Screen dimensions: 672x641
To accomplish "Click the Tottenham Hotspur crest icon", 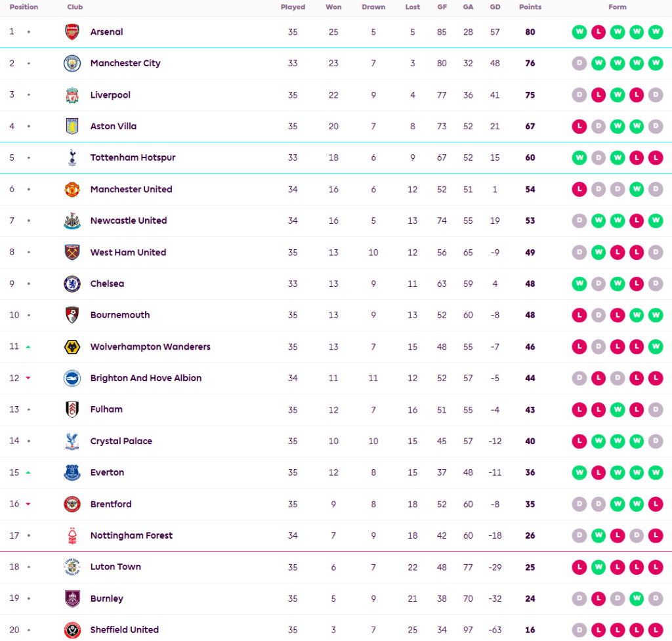I will click(x=72, y=158).
